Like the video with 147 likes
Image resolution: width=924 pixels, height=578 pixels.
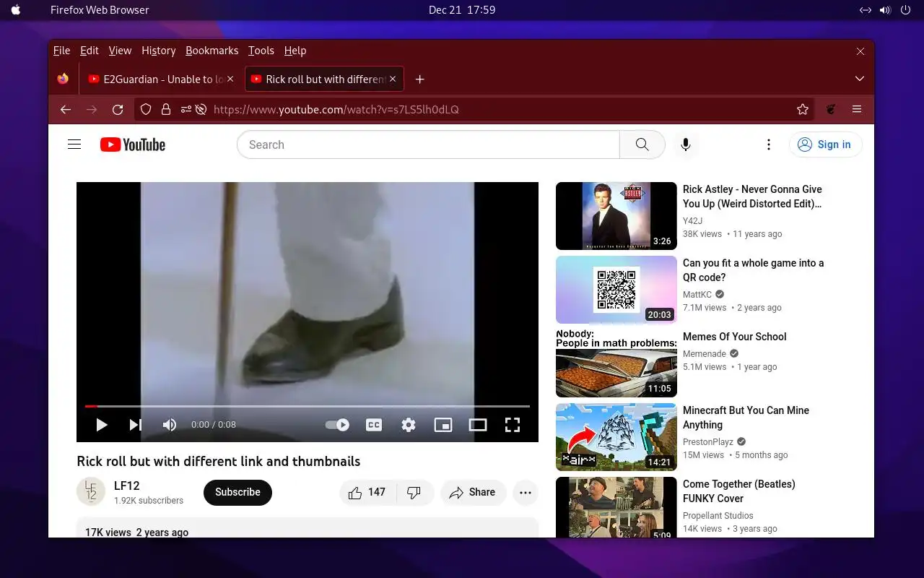point(367,493)
